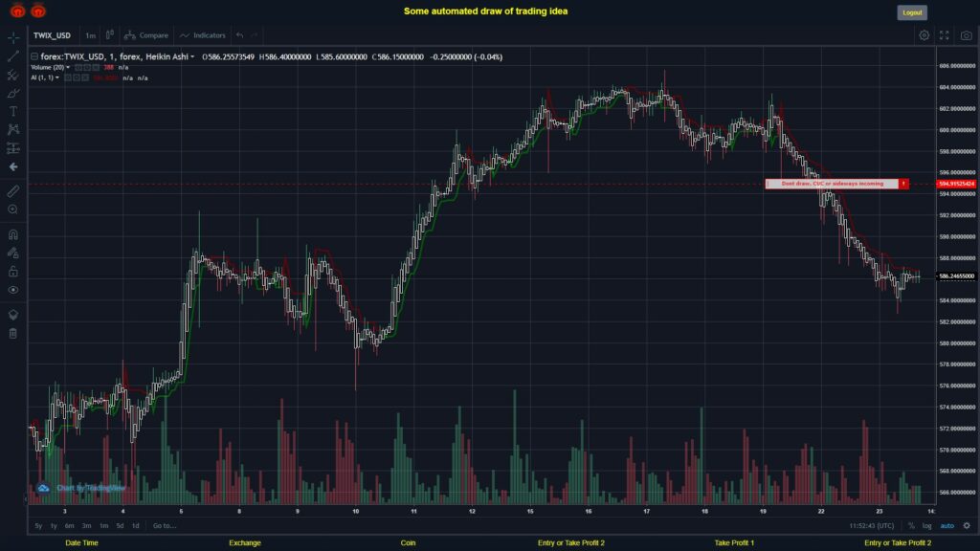Select the 5d time range
Image resolution: width=980 pixels, height=551 pixels.
pos(120,526)
